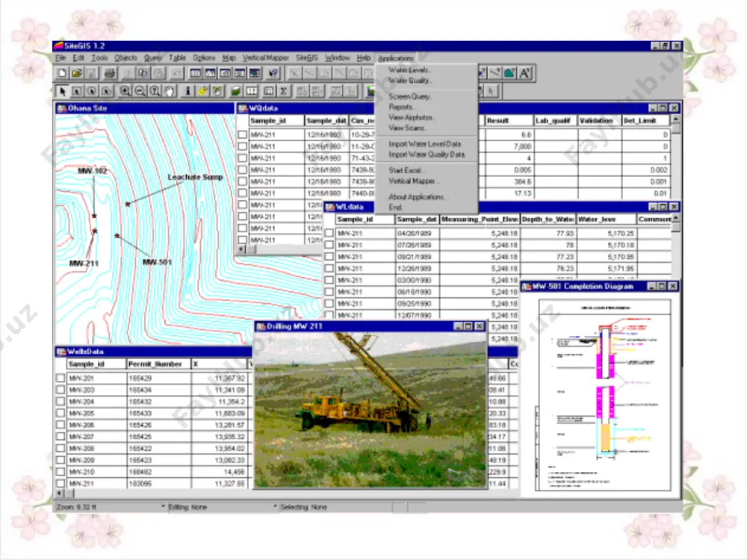
Task: Activate the Zoom In magnifier tool
Action: tap(125, 91)
